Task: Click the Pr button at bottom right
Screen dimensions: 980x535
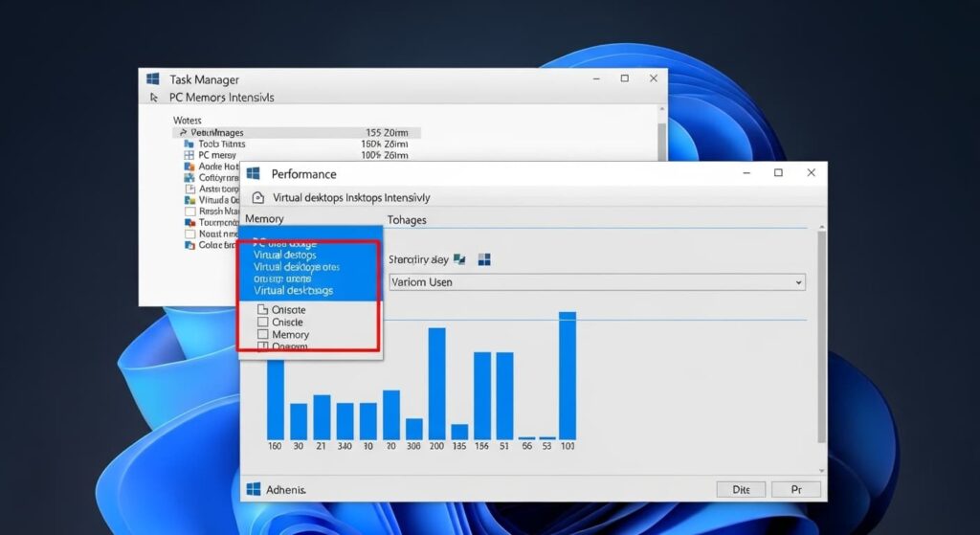Action: pos(796,489)
